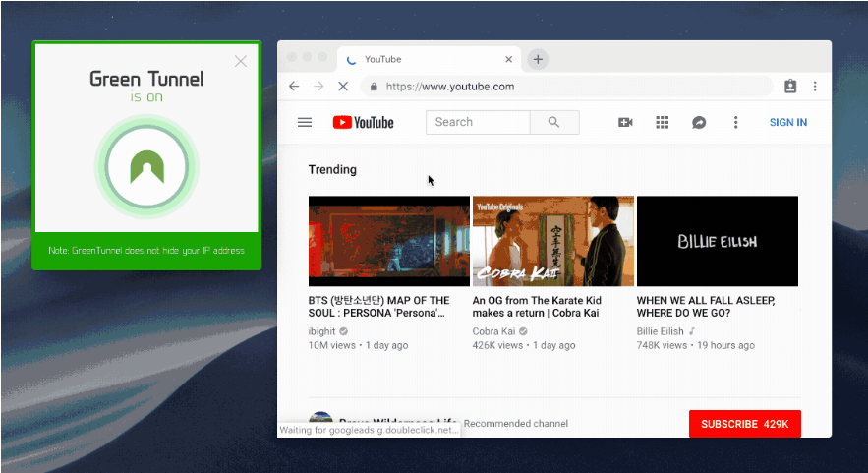The height and width of the screenshot is (473, 868).
Task: Click the 'is on' status text
Action: (x=146, y=97)
